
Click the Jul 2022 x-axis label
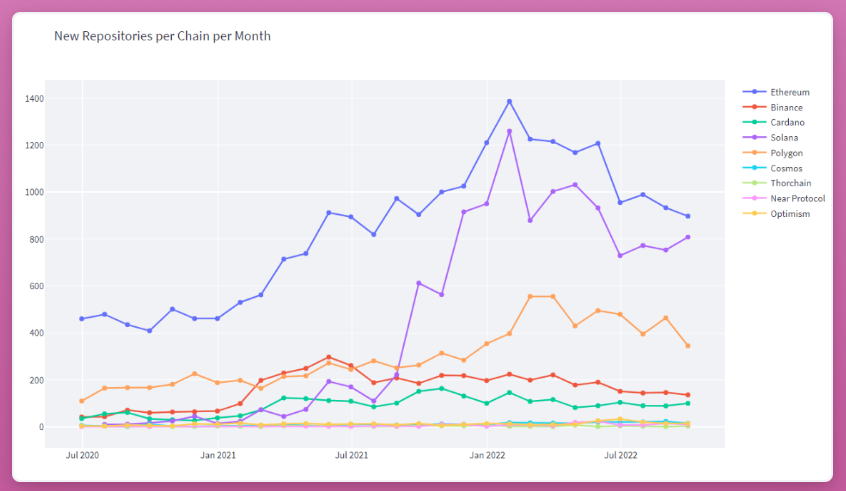click(620, 455)
